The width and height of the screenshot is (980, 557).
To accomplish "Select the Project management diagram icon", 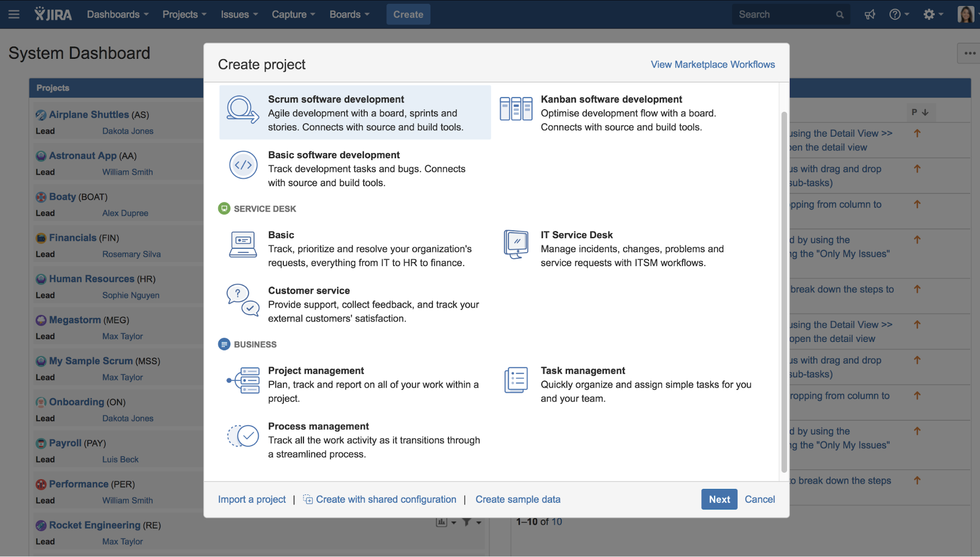I will coord(243,380).
